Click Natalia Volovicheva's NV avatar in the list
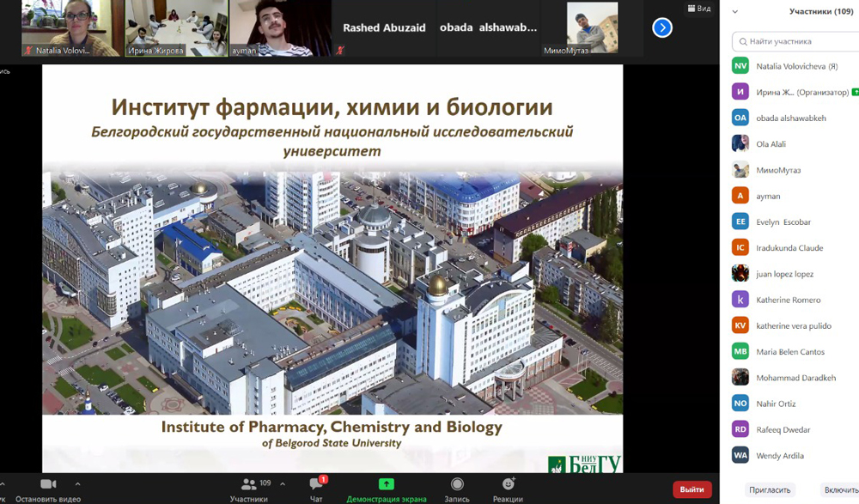Screen dimensions: 859x504 pyautogui.click(x=740, y=66)
